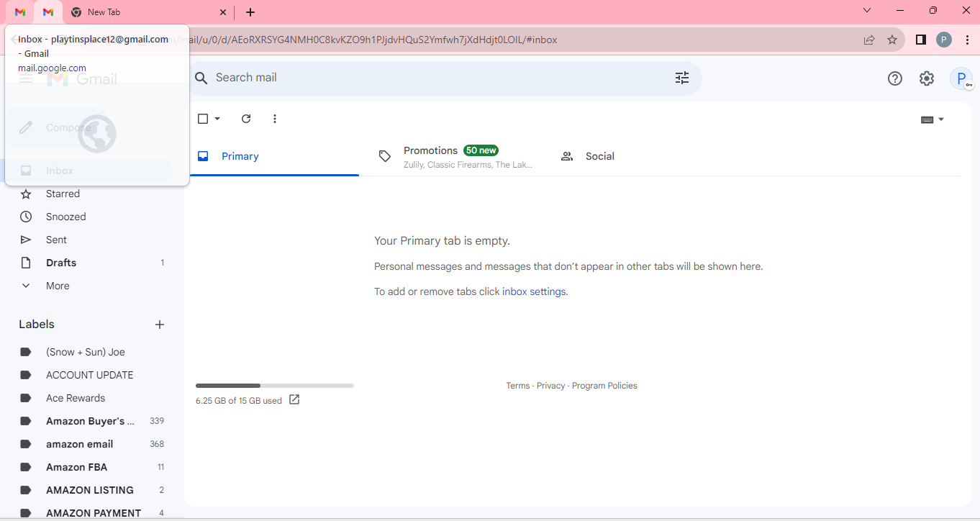Open Gmail Support help icon
Image resolution: width=980 pixels, height=521 pixels.
(895, 78)
